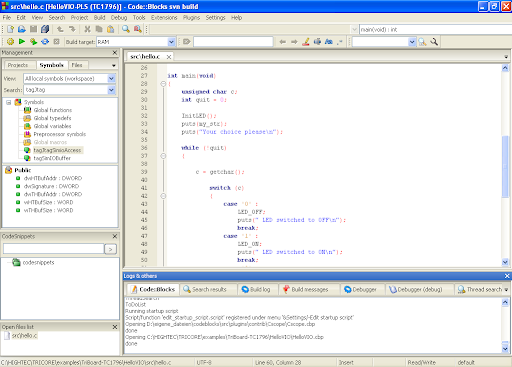Click the selected text toolbar icon
Viewport: 512px width, 367px height.
click(x=317, y=42)
